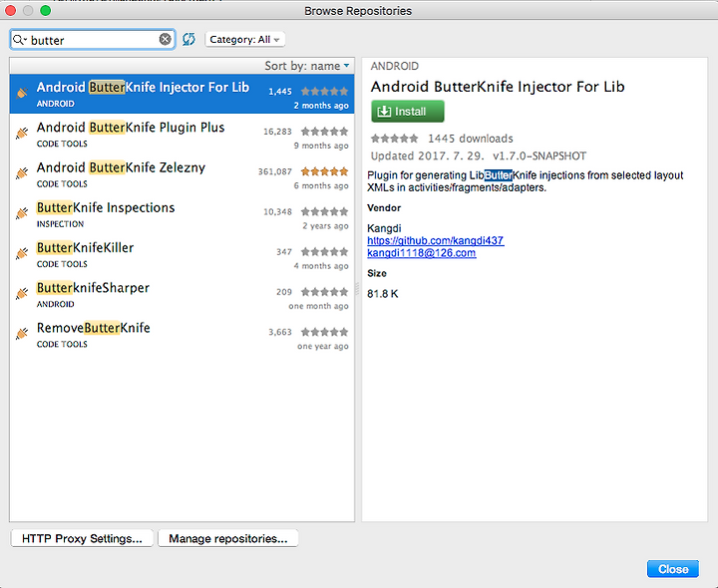Click the plug icon of ButterKnife Inspections
This screenshot has width=718, height=588.
22,213
